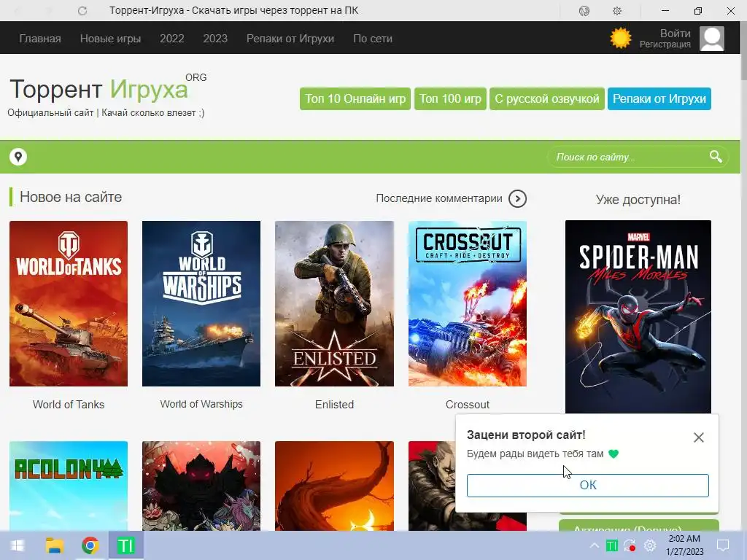Open the World of Warships cover thumbnail

(201, 303)
